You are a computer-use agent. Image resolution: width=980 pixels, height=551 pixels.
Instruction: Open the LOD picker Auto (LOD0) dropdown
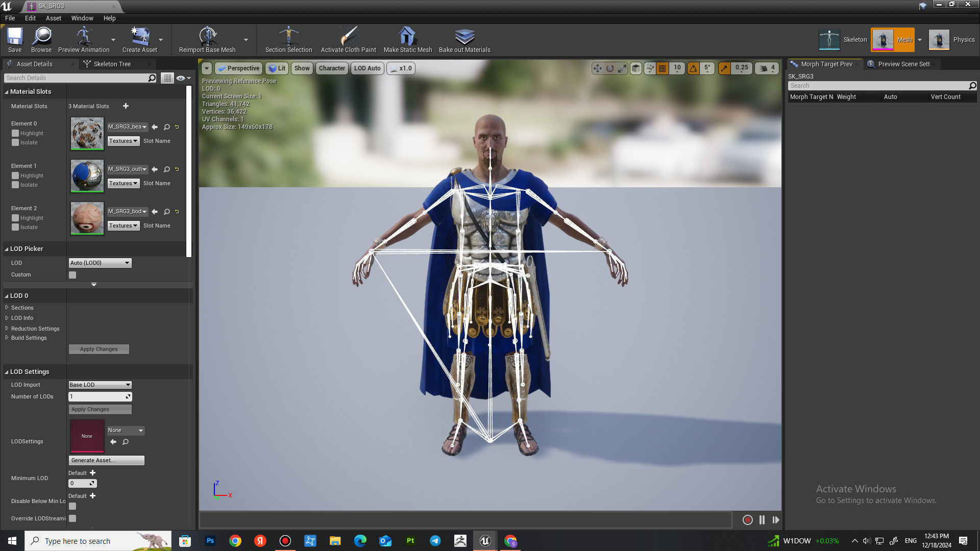100,263
